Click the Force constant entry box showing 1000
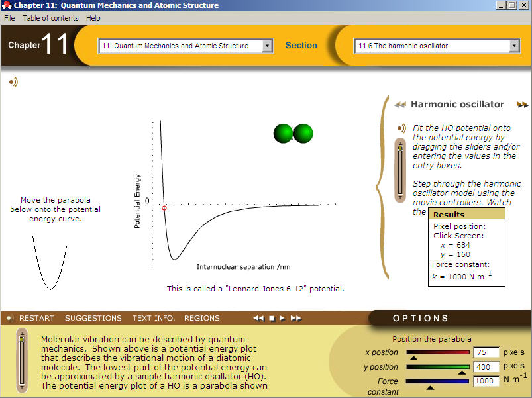 pyautogui.click(x=486, y=381)
